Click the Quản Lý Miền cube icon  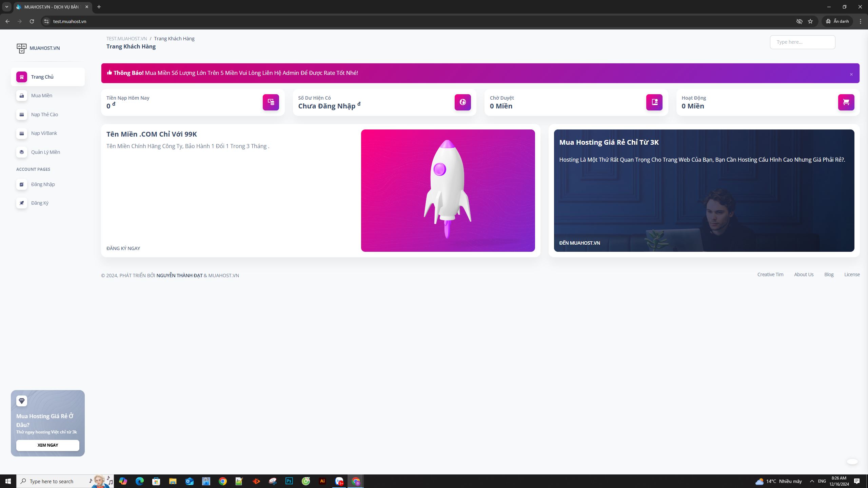(x=22, y=152)
